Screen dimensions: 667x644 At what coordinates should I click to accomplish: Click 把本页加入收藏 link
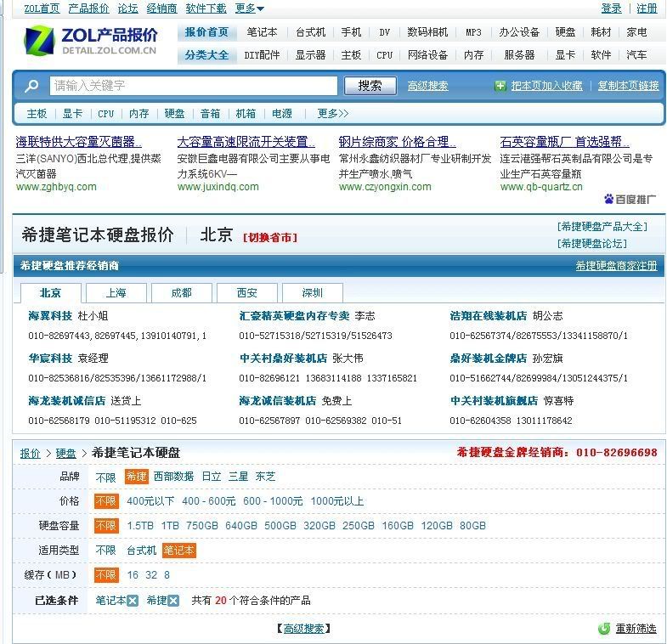[546, 86]
